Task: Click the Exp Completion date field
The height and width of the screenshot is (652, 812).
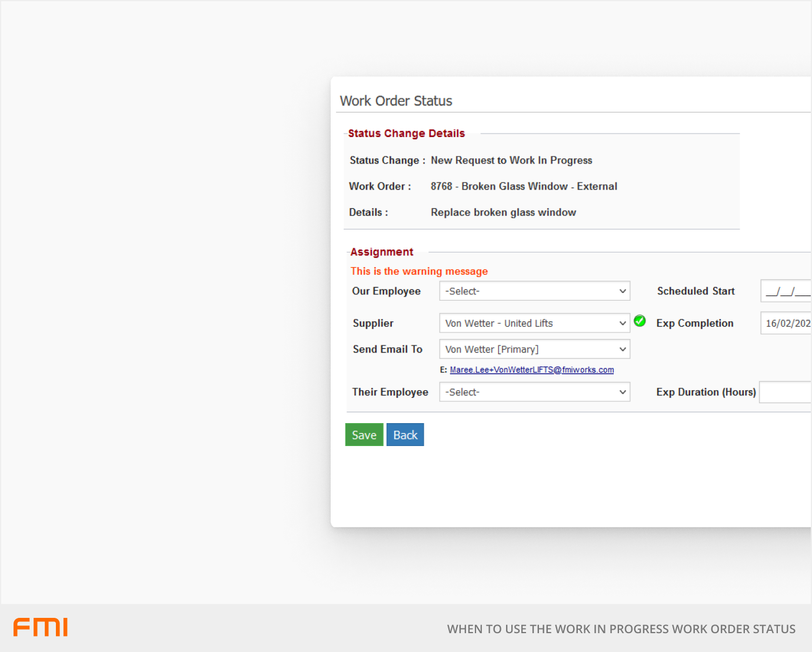Action: (x=787, y=323)
